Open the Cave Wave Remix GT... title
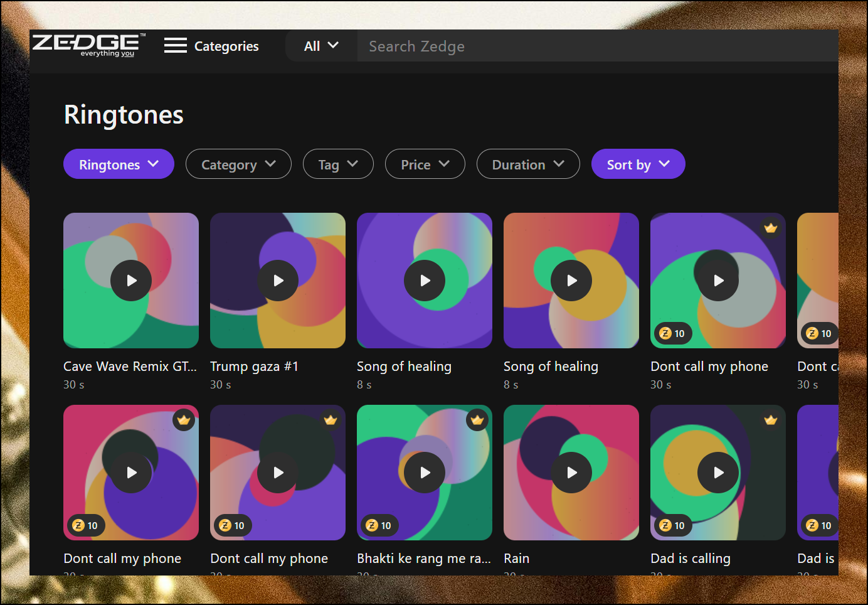 click(130, 366)
